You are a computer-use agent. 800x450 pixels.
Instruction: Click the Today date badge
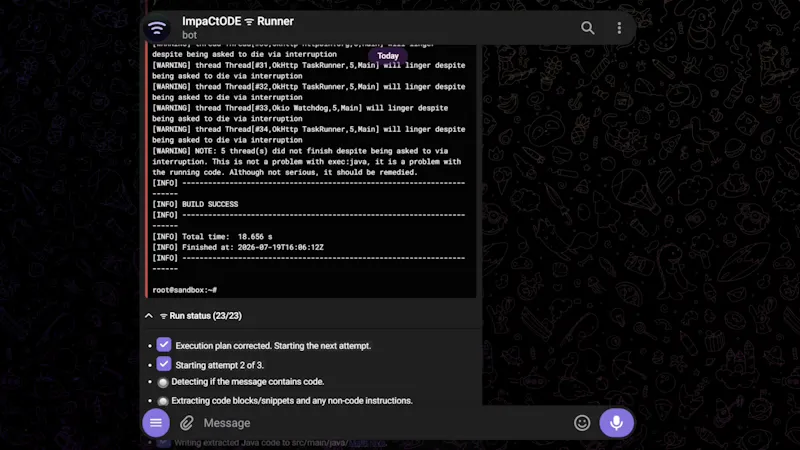click(388, 56)
